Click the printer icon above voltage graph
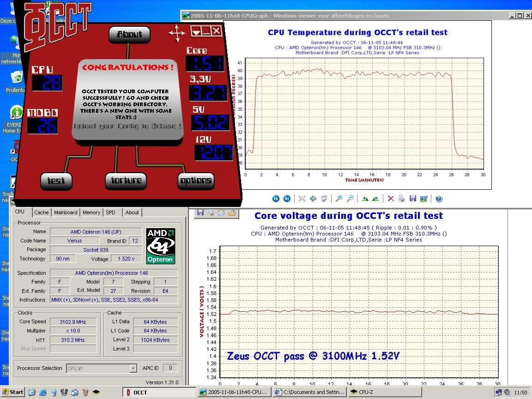This screenshot has width=532, height=399. [x=211, y=212]
